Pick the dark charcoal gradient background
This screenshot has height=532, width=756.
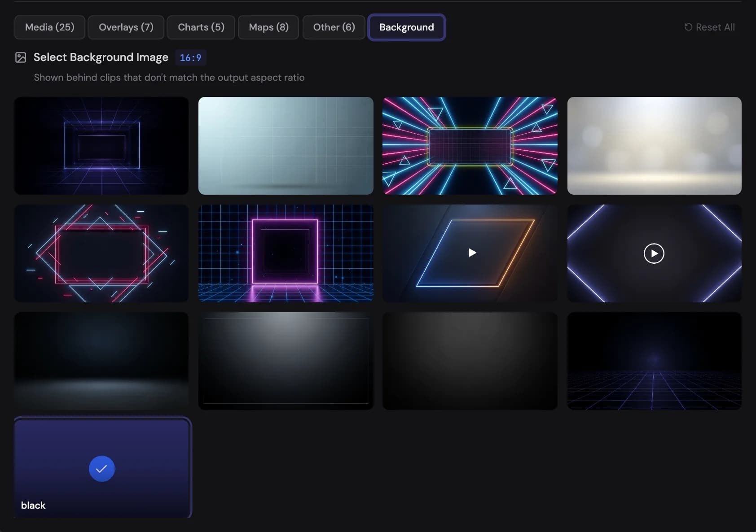tap(470, 361)
